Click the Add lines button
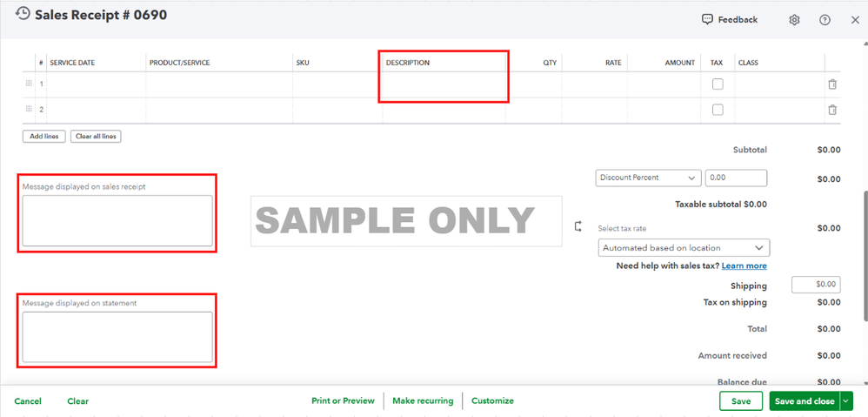This screenshot has height=417, width=868. 44,136
